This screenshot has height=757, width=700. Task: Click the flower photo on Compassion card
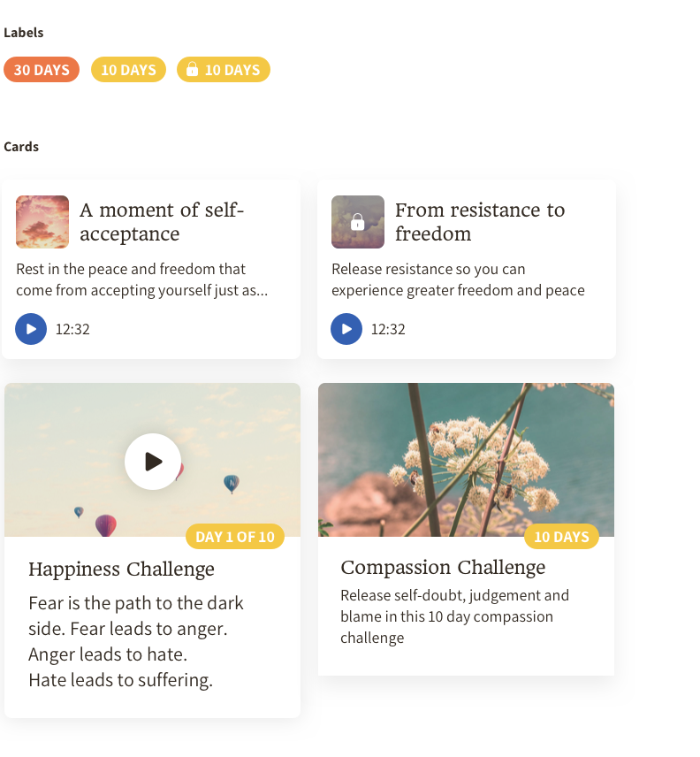pos(466,460)
